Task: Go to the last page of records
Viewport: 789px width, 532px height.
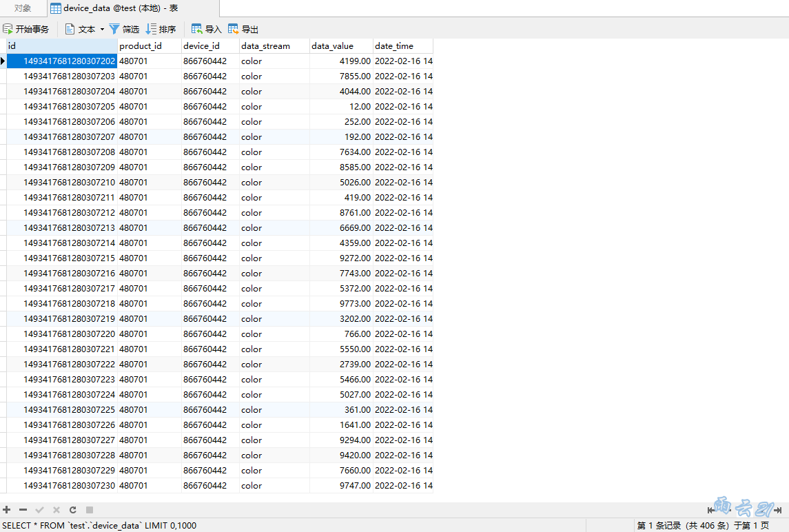Action: (778, 510)
